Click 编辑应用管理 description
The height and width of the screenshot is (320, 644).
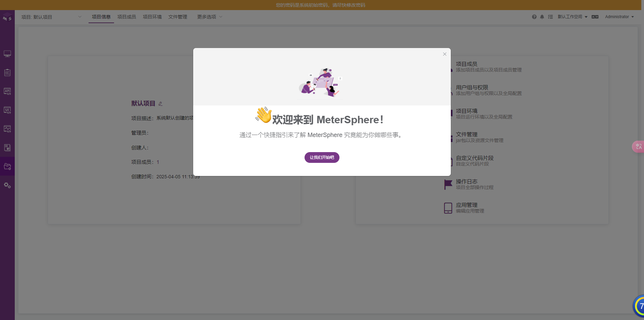pyautogui.click(x=470, y=211)
